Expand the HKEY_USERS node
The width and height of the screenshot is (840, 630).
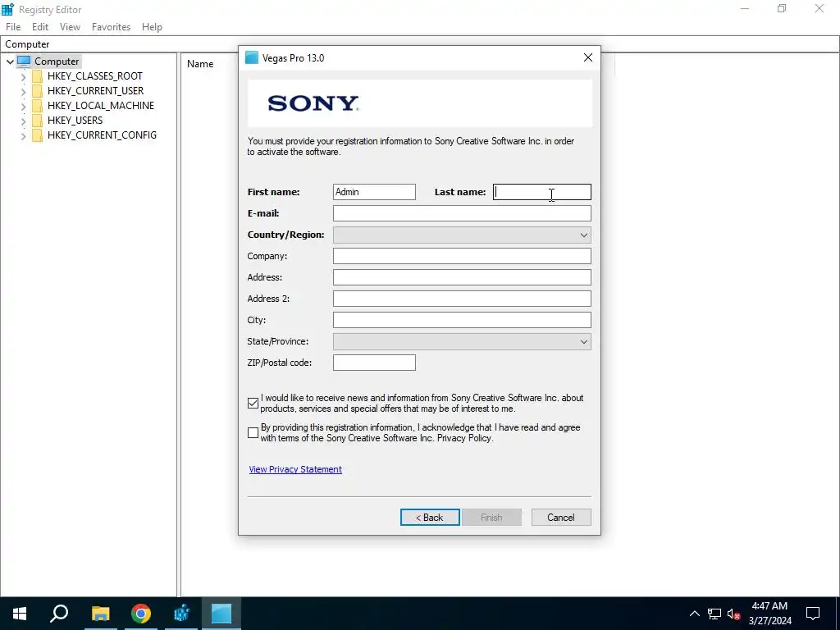(23, 121)
